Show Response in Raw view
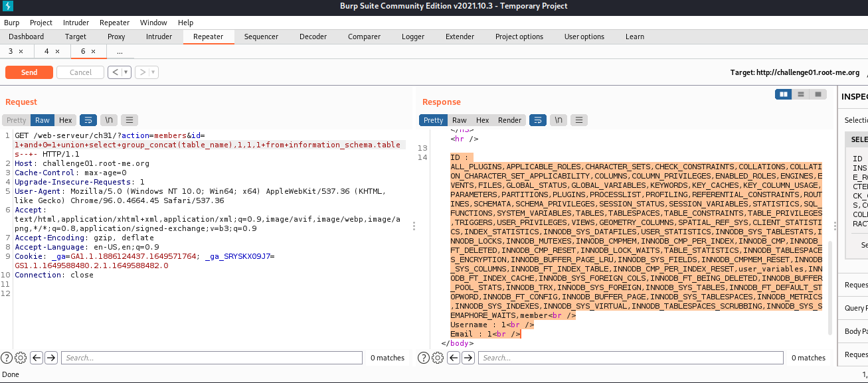Image resolution: width=868 pixels, height=383 pixels. tap(460, 120)
